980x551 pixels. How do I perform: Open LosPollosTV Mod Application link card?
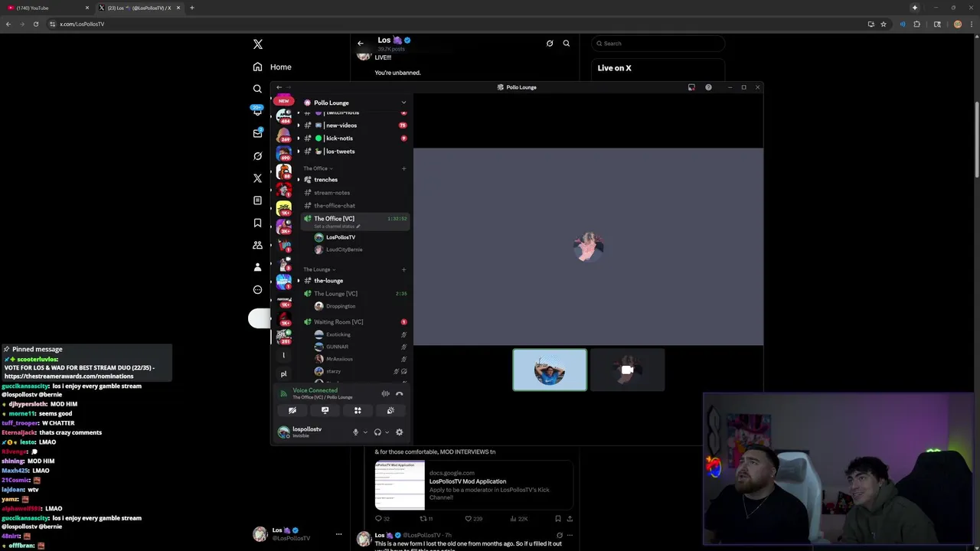474,485
